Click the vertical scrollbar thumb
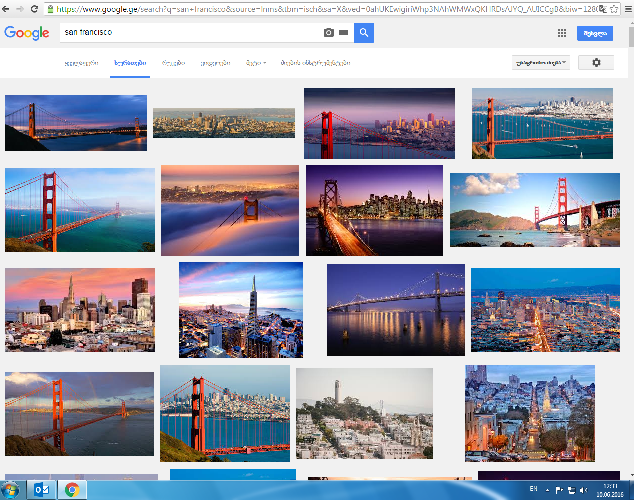The image size is (634, 501). pos(631,38)
